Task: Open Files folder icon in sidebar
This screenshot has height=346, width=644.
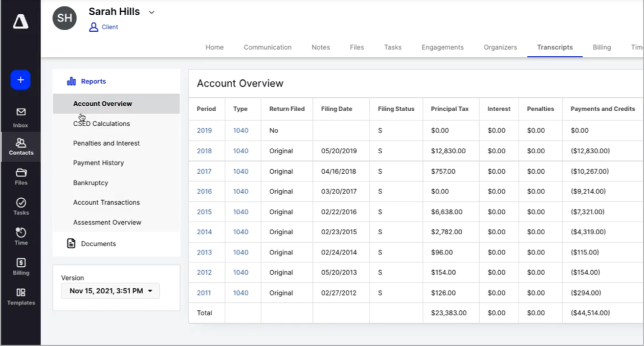Action: (x=21, y=173)
